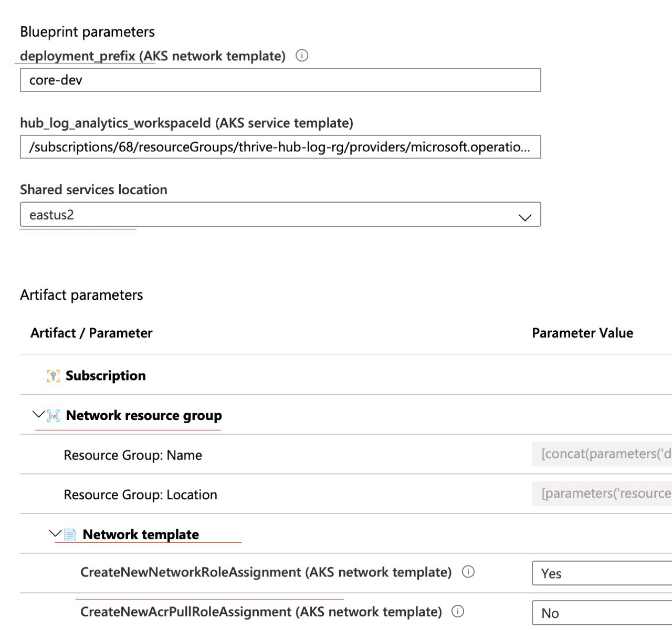Click the Network resource group icon
The height and width of the screenshot is (630, 672).
tap(54, 416)
